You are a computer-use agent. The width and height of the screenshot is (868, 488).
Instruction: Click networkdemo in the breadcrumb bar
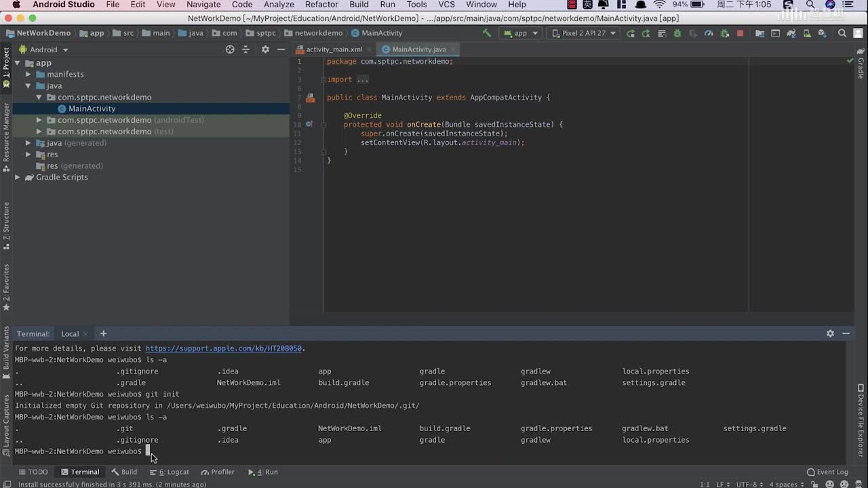tap(314, 33)
